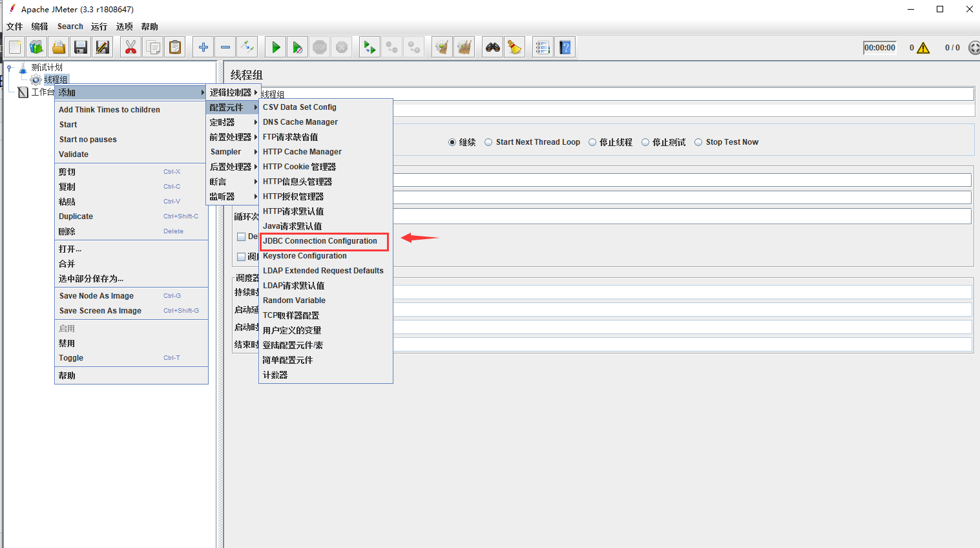Viewport: 980px width, 548px height.
Task: Collapse the 测试计划 tree node
Action: (10, 67)
